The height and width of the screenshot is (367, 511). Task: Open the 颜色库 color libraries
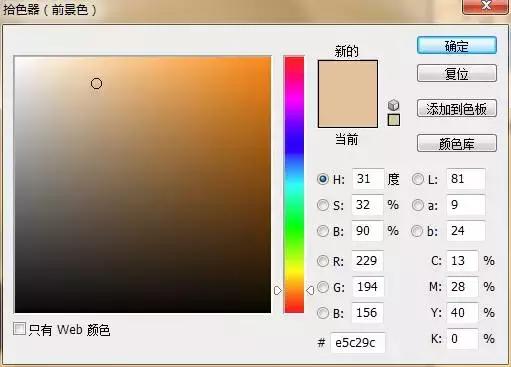(x=457, y=143)
